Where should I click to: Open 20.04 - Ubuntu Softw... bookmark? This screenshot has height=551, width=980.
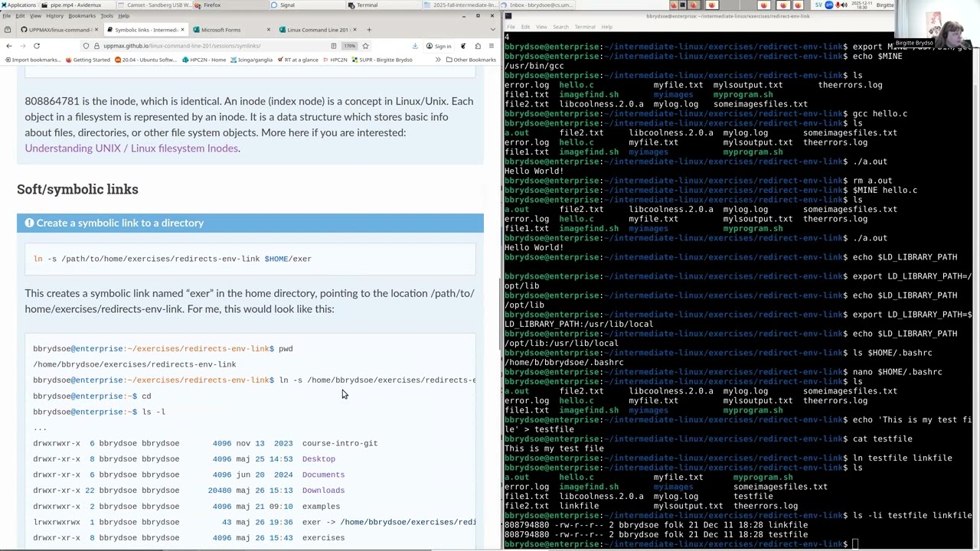[x=145, y=60]
